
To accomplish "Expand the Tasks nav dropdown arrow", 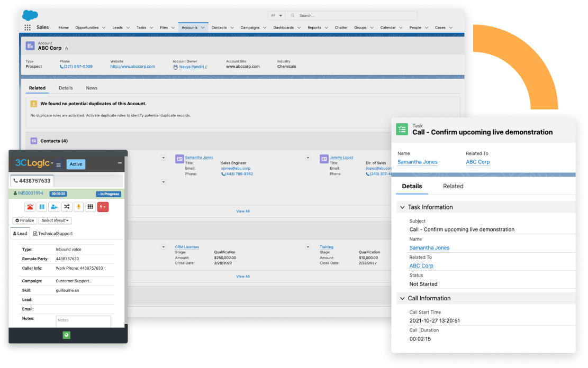I will click(x=151, y=27).
